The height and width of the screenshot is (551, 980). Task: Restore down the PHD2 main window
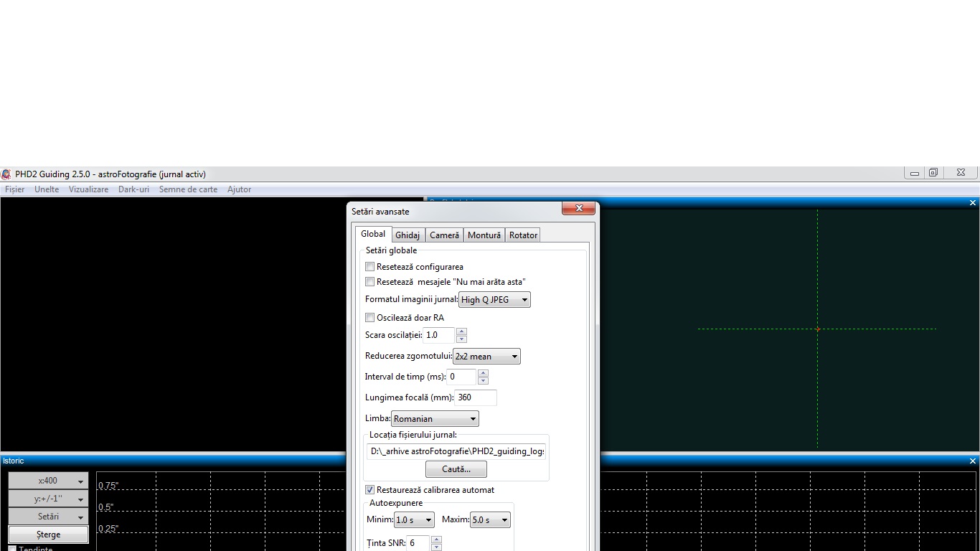(x=933, y=173)
